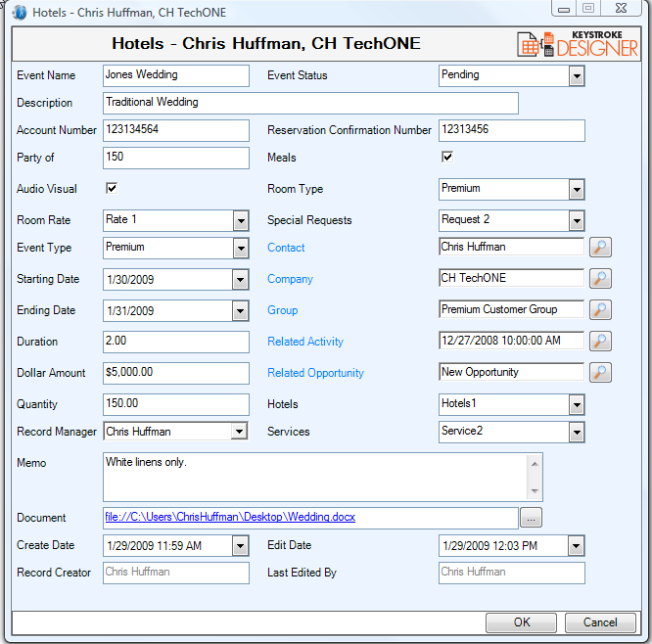Open the Starting Date picker
Screen dimensions: 652x644
point(241,279)
